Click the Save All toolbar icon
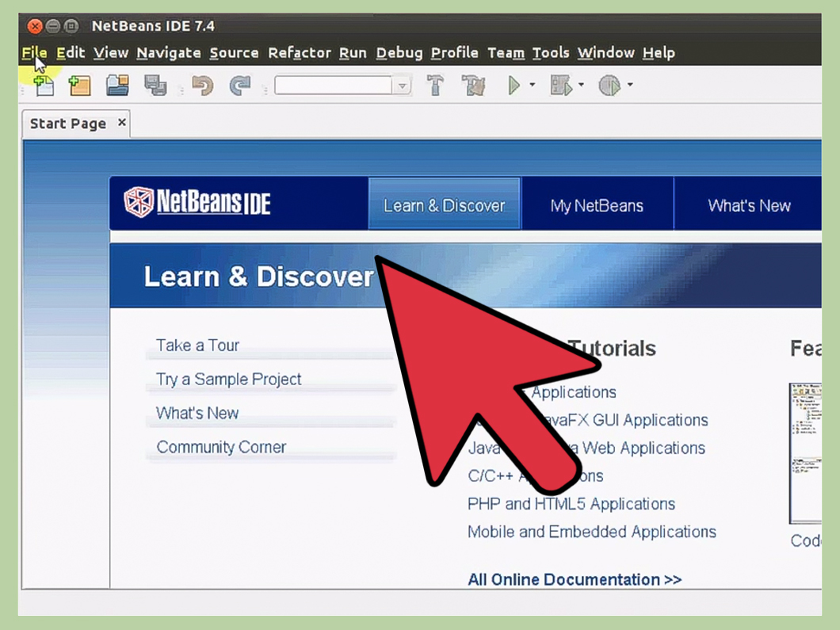Screen dimensions: 840x630 pyautogui.click(x=156, y=86)
